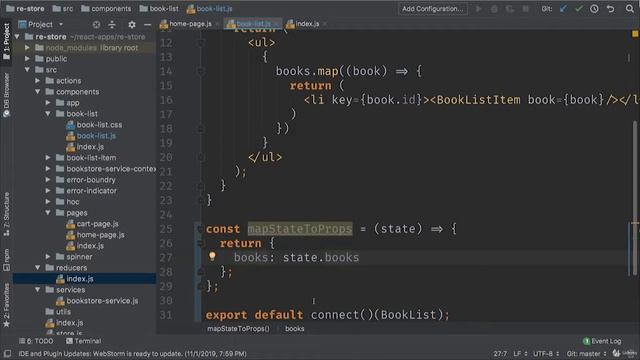Click the locate file target icon
This screenshot has width=640, height=360.
click(x=96, y=25)
